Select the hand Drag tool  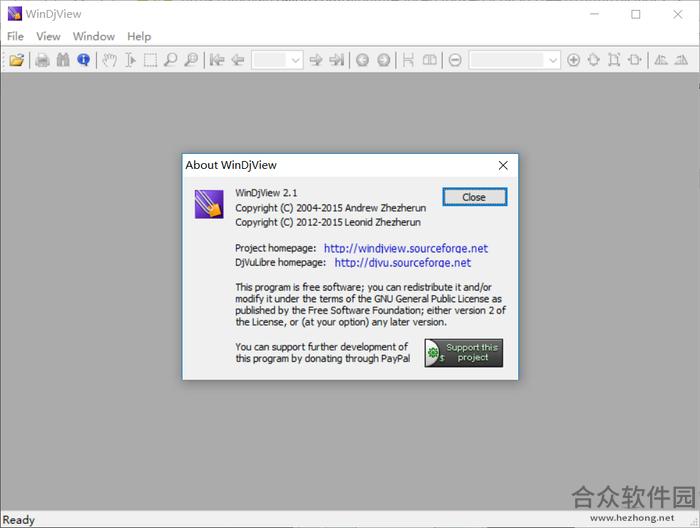[x=109, y=60]
